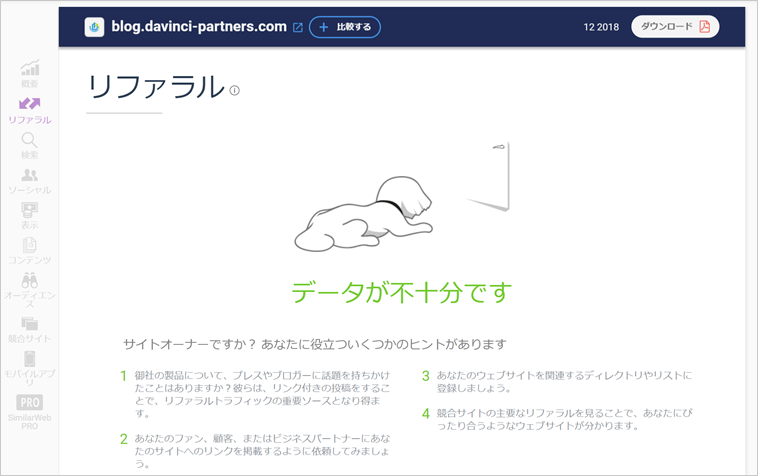Viewport: 758px width, 476px height.
Task: Click the info icon beside リファラル title
Action: pyautogui.click(x=235, y=90)
